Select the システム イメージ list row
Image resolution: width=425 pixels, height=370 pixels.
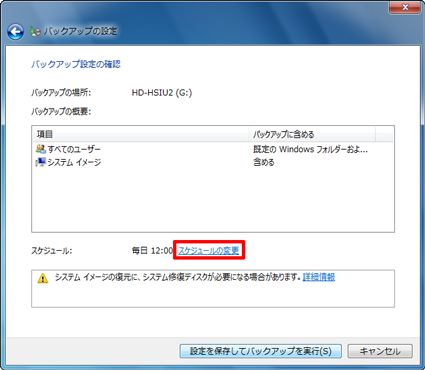coord(213,162)
